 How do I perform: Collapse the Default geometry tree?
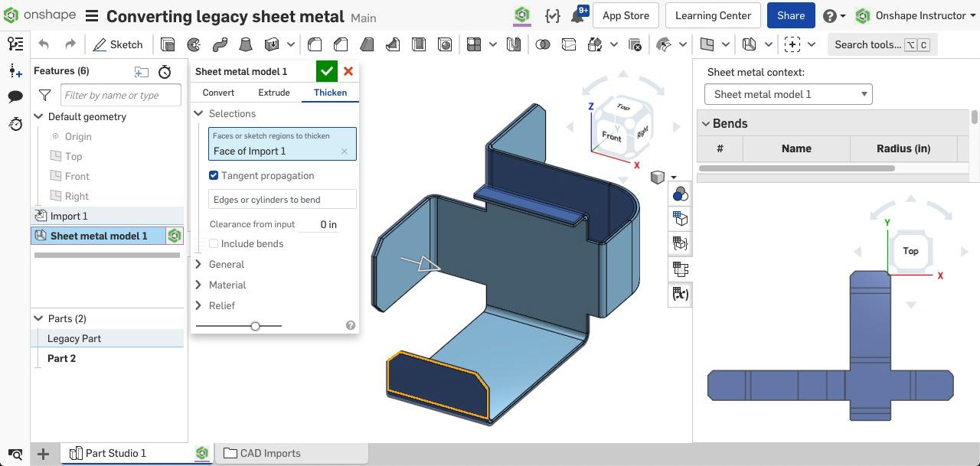(38, 116)
